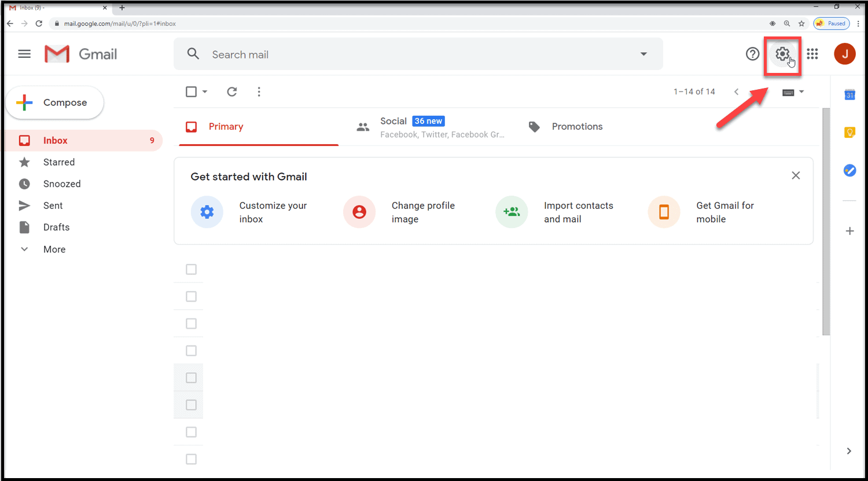Click the inbox vertical scrollbar

click(826, 221)
